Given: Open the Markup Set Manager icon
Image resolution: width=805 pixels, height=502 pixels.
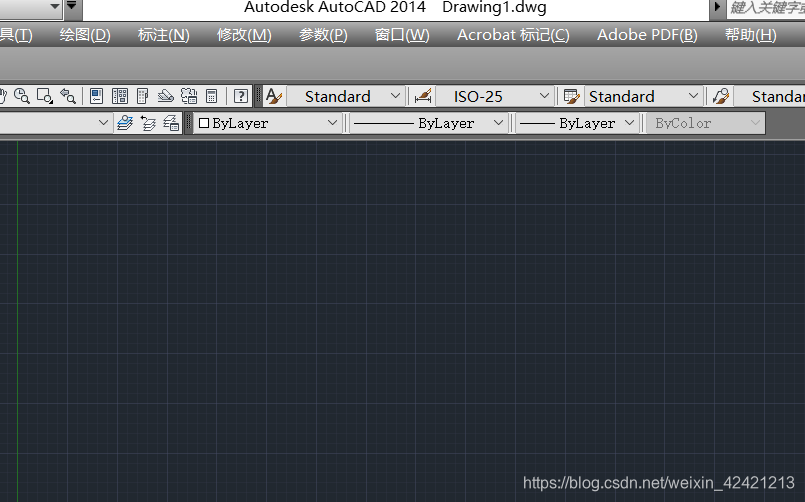Looking at the screenshot, I should point(189,96).
